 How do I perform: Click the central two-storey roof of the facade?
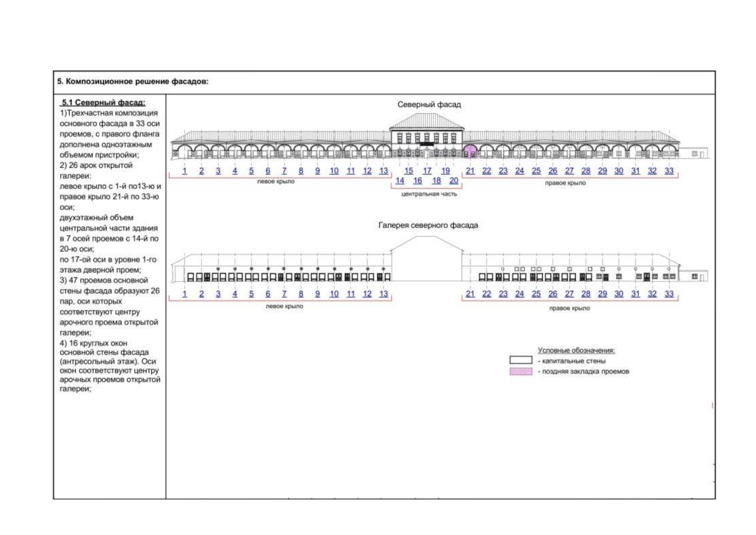tap(427, 120)
